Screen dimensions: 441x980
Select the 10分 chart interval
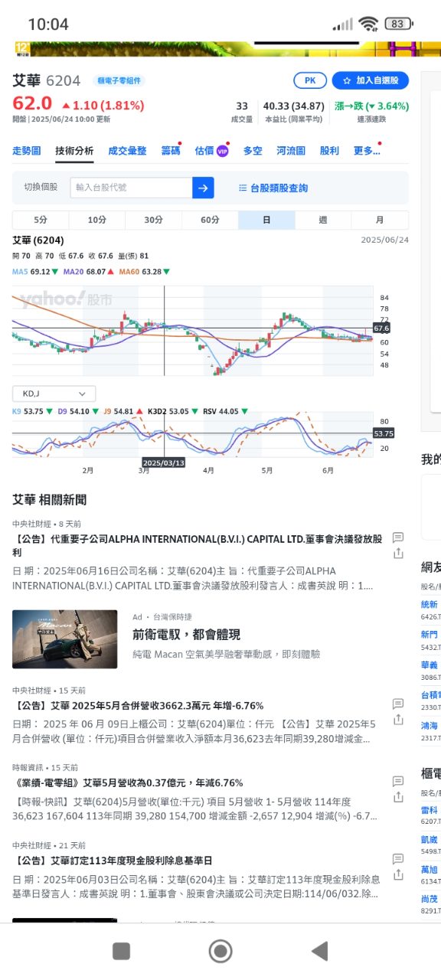click(97, 220)
